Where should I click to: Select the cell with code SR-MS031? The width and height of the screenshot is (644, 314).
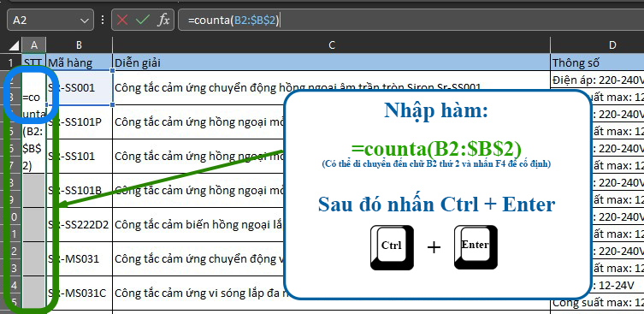pos(80,259)
